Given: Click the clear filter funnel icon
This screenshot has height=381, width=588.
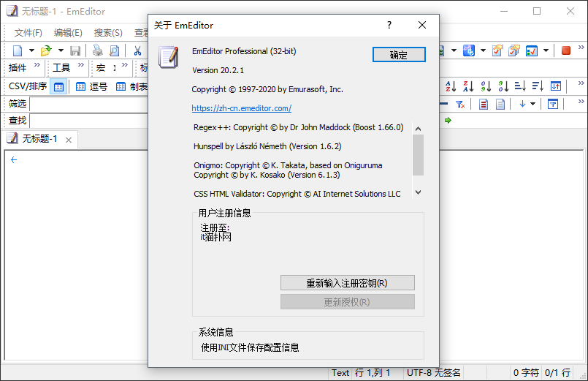Looking at the screenshot, I should [460, 105].
